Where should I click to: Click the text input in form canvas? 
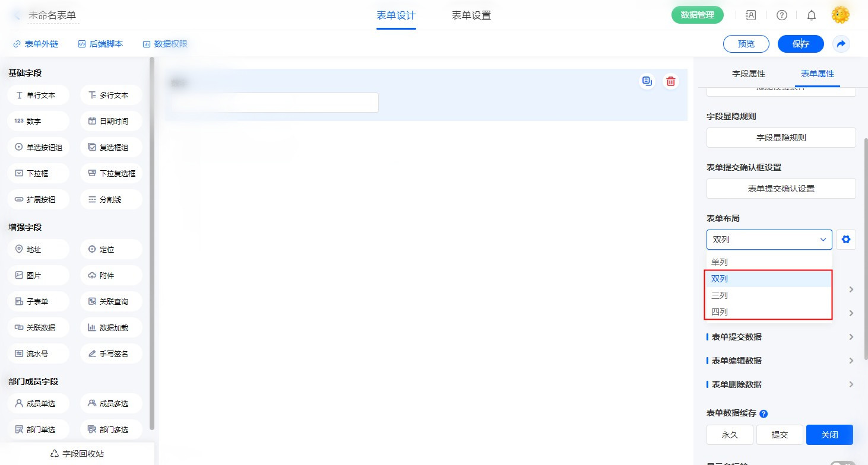275,103
